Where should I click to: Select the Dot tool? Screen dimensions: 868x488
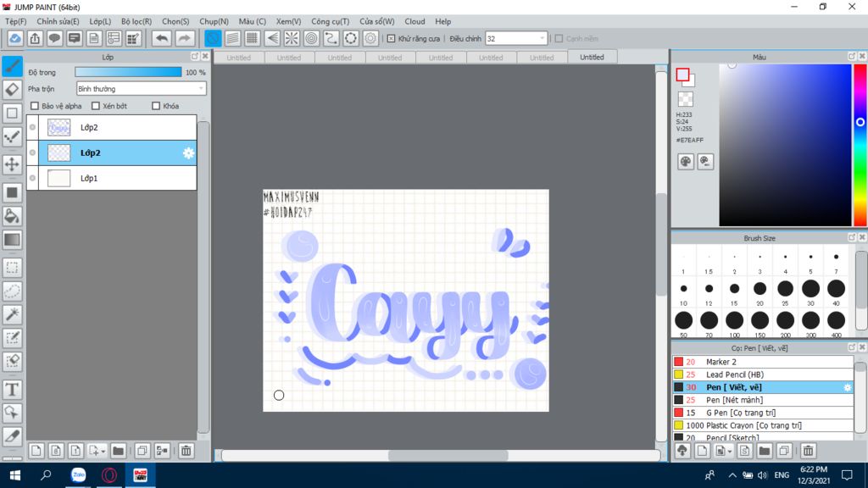pos(12,113)
